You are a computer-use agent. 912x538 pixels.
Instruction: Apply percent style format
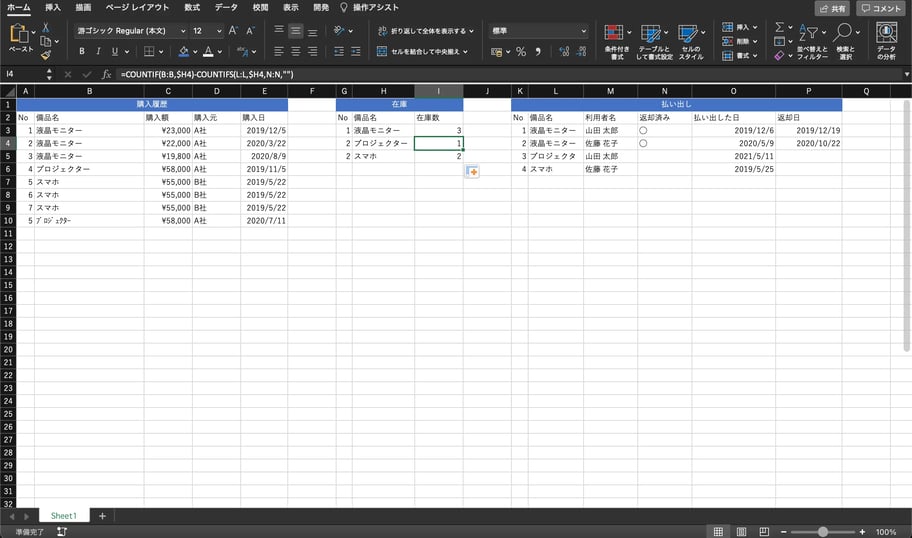point(521,52)
